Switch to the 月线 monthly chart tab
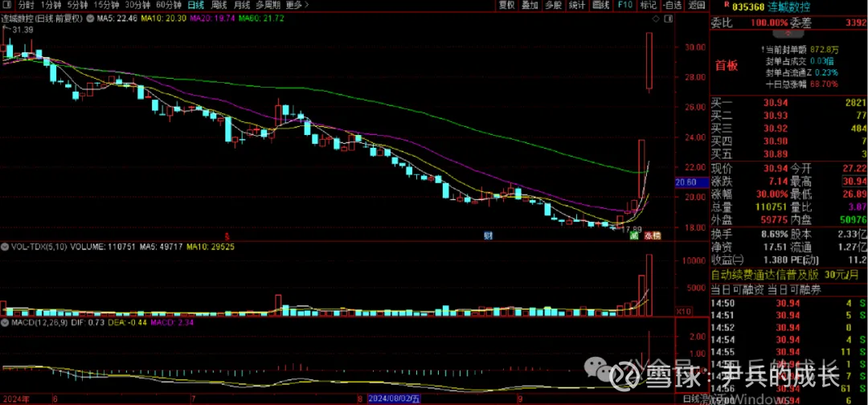This screenshot has height=405, width=868. [241, 6]
